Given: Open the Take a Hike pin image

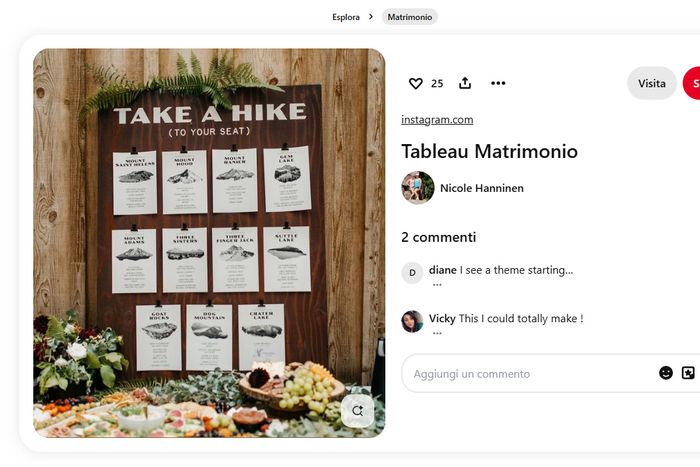Looking at the screenshot, I should point(208,230).
